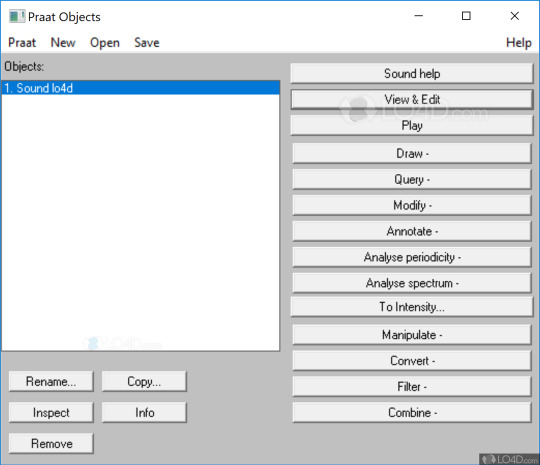Expand the Convert options
The height and width of the screenshot is (465, 540).
pyautogui.click(x=412, y=361)
